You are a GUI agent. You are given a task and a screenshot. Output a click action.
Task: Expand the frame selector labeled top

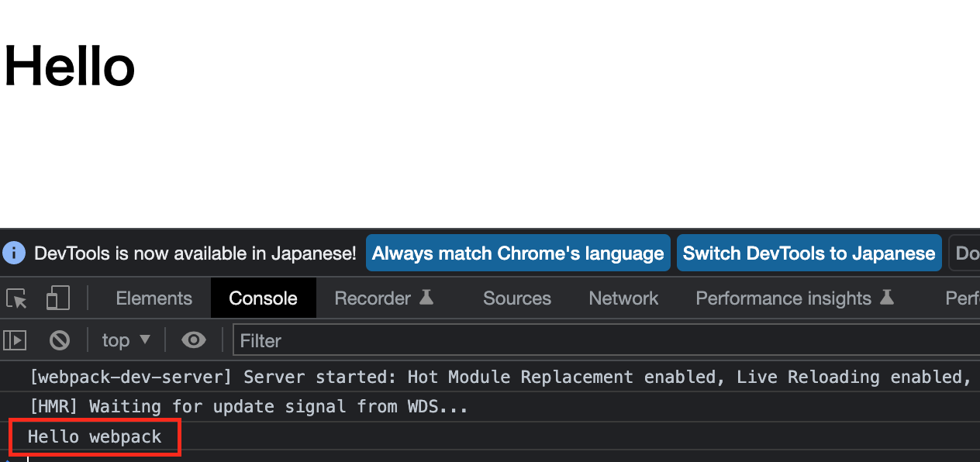125,340
